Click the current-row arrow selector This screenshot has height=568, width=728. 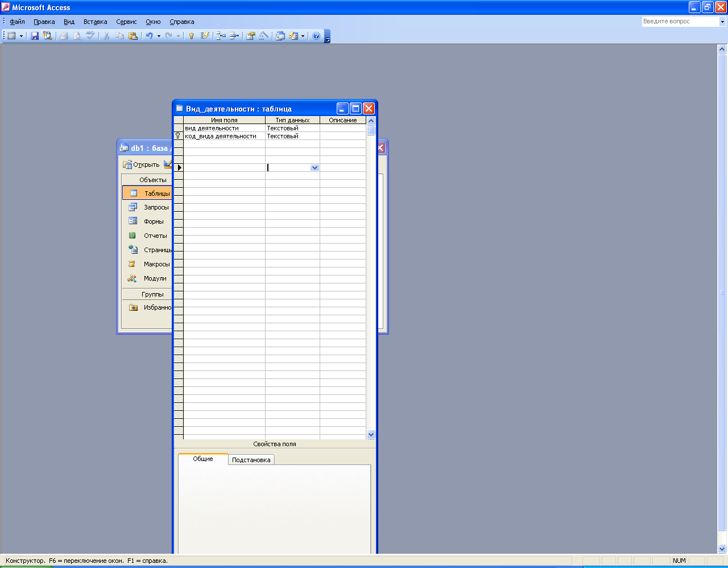[179, 168]
